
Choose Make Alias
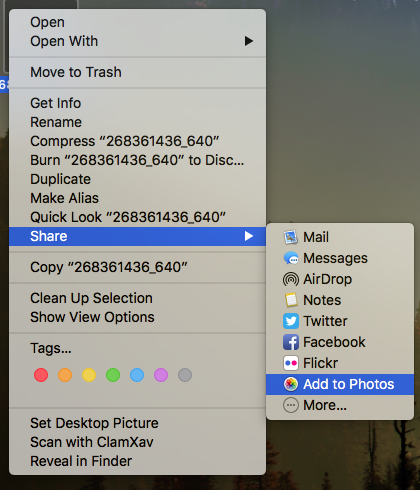pyautogui.click(x=137, y=198)
